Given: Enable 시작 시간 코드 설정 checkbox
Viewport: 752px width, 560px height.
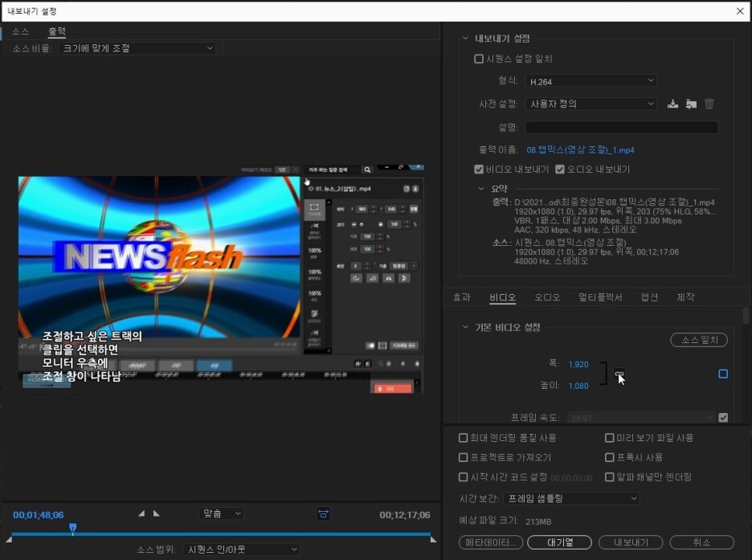Looking at the screenshot, I should click(x=463, y=477).
